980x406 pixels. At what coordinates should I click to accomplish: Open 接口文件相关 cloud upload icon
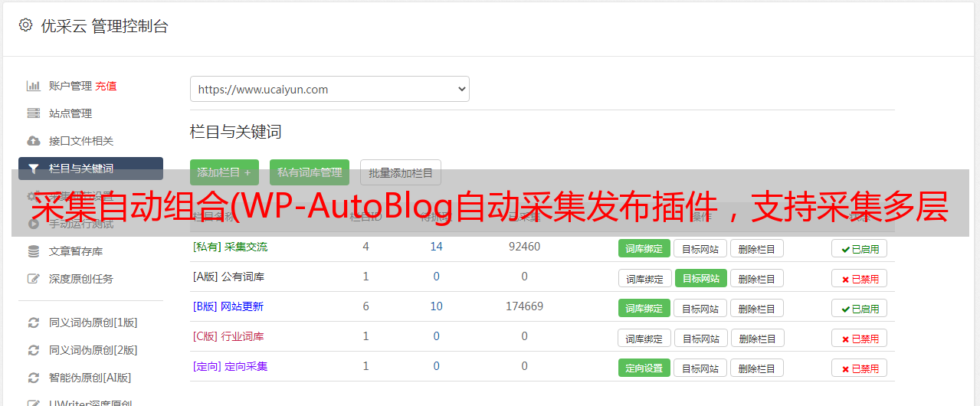(x=33, y=141)
